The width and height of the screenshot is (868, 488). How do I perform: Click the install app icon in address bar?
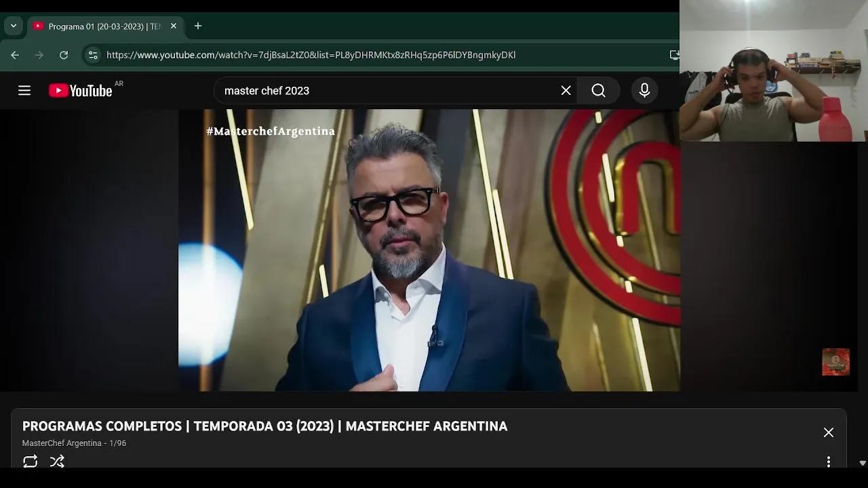point(673,55)
